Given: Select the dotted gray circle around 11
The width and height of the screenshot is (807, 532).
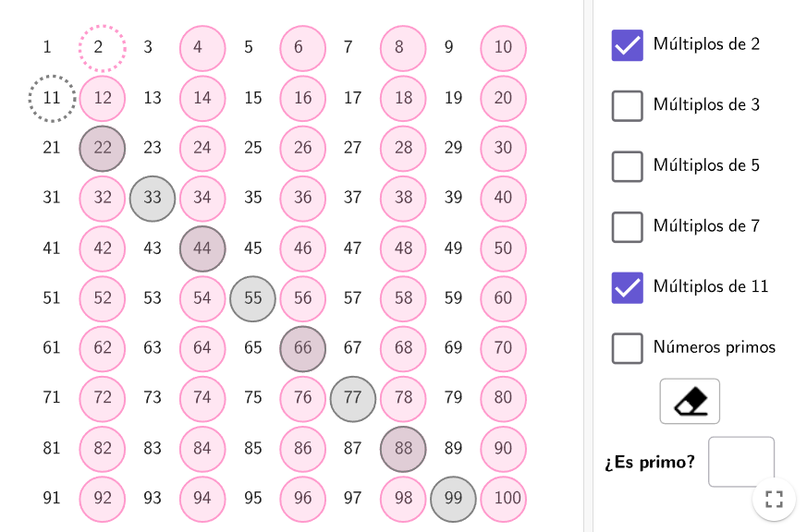Looking at the screenshot, I should 52,98.
